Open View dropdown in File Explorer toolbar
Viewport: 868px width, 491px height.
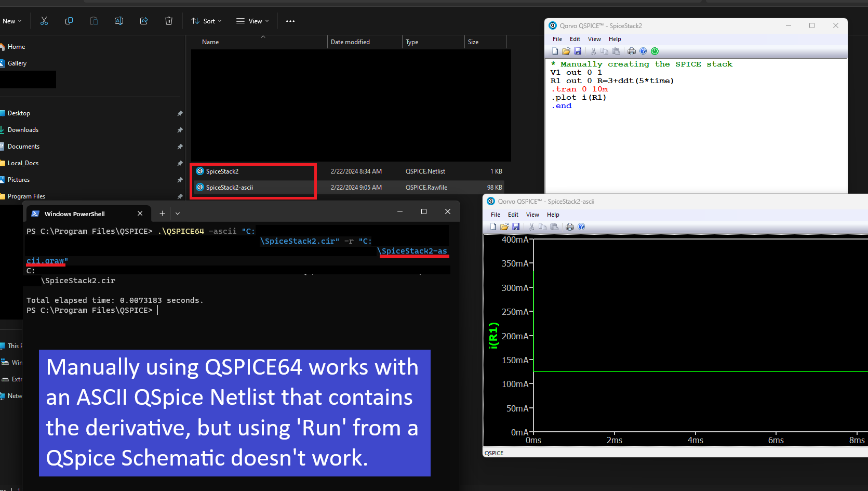252,21
